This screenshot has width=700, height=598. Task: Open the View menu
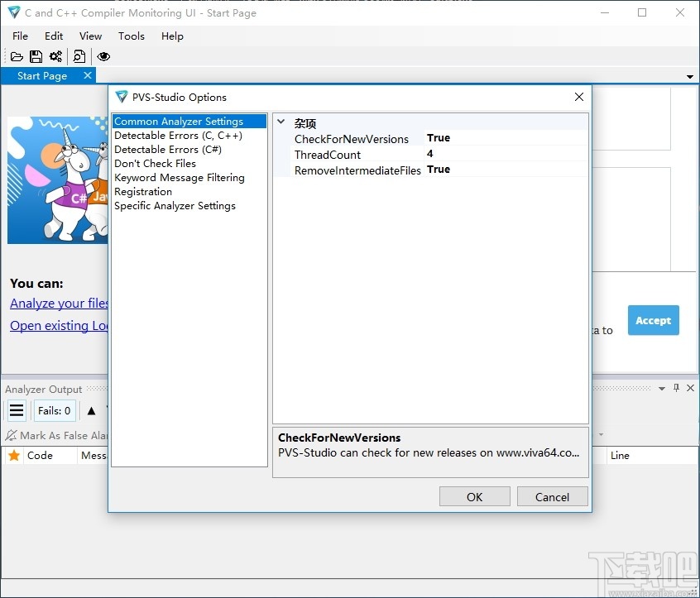tap(91, 36)
